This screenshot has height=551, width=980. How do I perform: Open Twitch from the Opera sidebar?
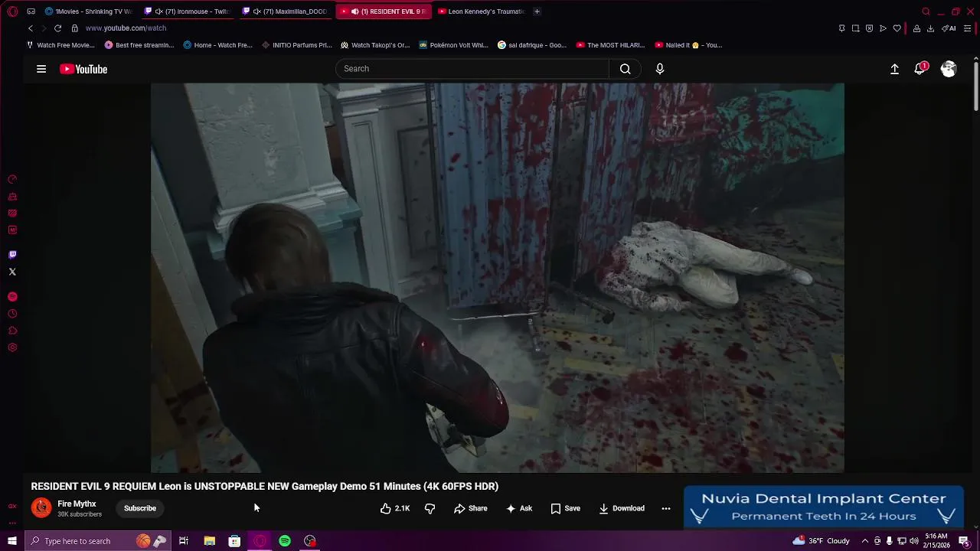click(x=12, y=255)
